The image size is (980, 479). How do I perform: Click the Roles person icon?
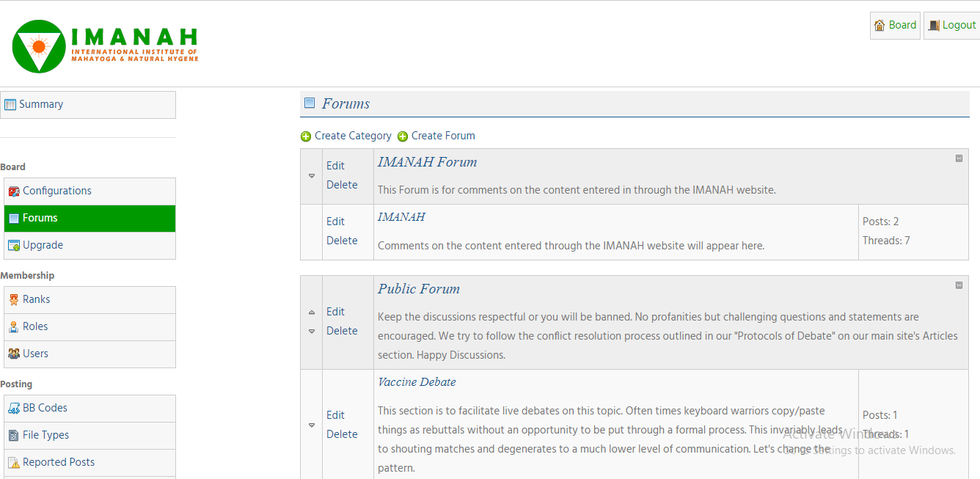click(14, 326)
